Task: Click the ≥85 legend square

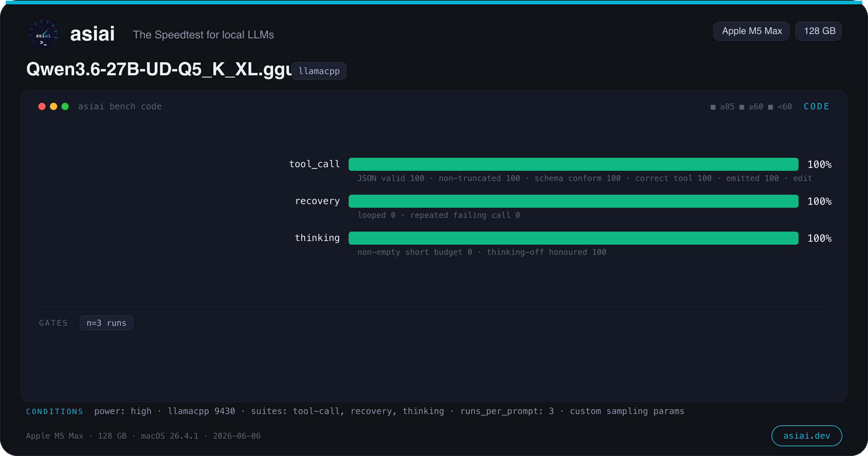Action: click(x=713, y=107)
